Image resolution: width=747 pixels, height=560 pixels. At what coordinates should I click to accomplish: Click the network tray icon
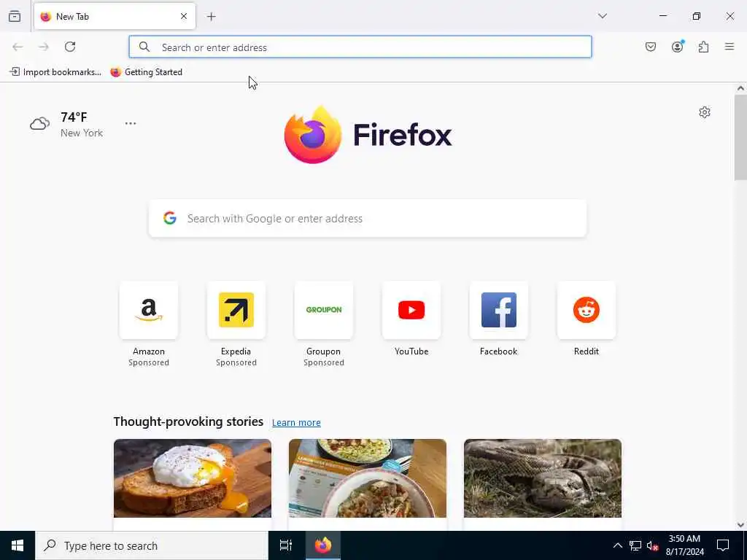635,545
